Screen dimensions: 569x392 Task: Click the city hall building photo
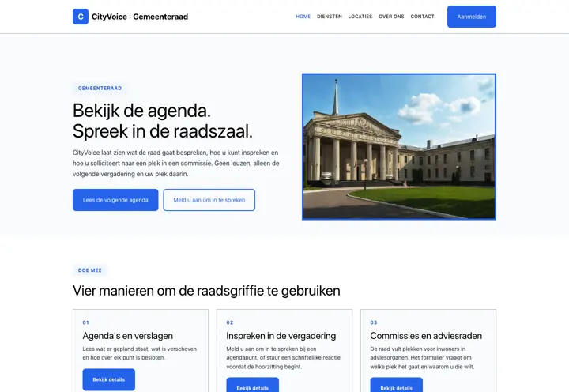pyautogui.click(x=399, y=147)
